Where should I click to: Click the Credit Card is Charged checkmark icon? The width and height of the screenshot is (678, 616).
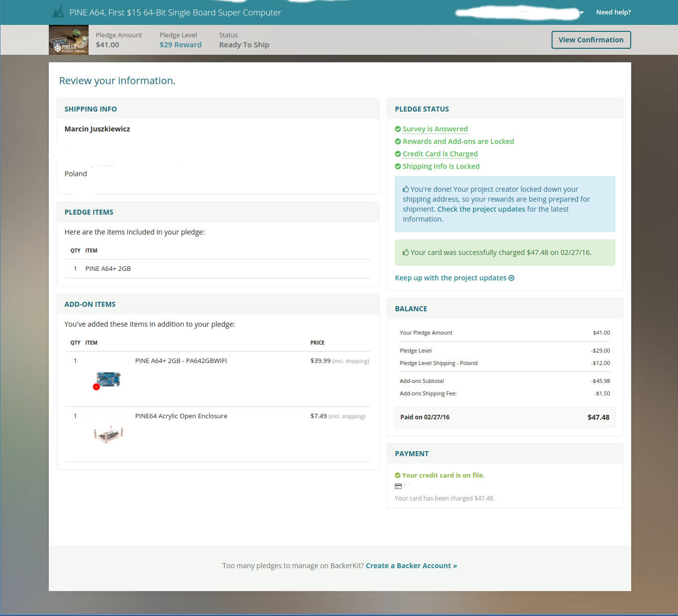tap(398, 154)
